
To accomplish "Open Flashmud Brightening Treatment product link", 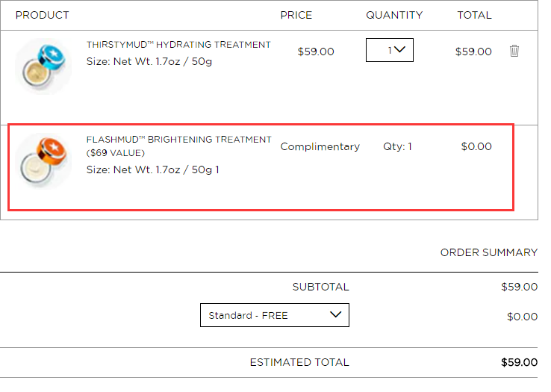I will [179, 146].
